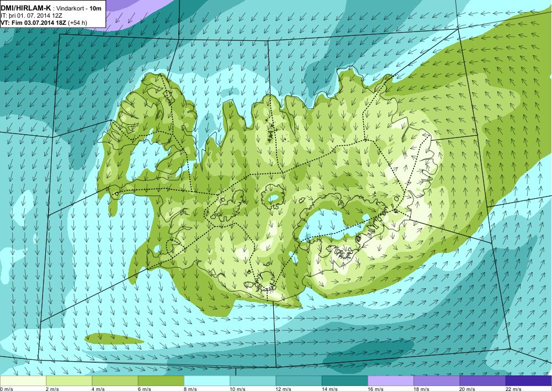Click the 'DMI/HIRLAM-K' model title text

[26, 8]
